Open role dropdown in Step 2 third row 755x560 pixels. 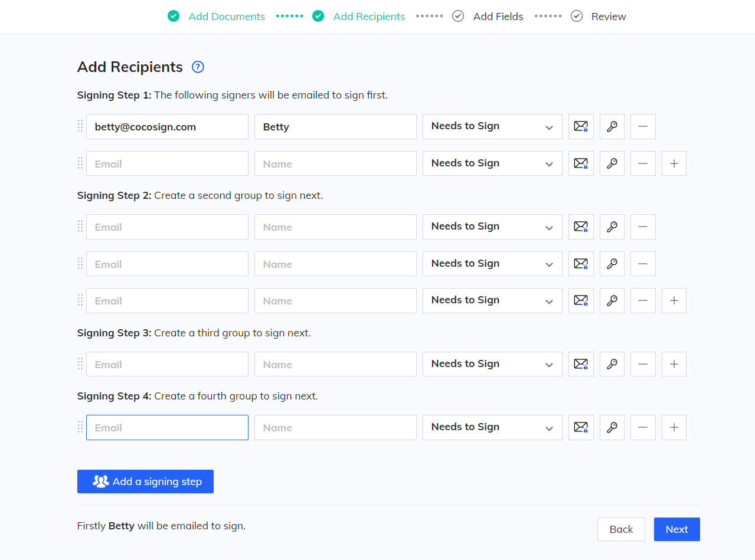tap(492, 300)
